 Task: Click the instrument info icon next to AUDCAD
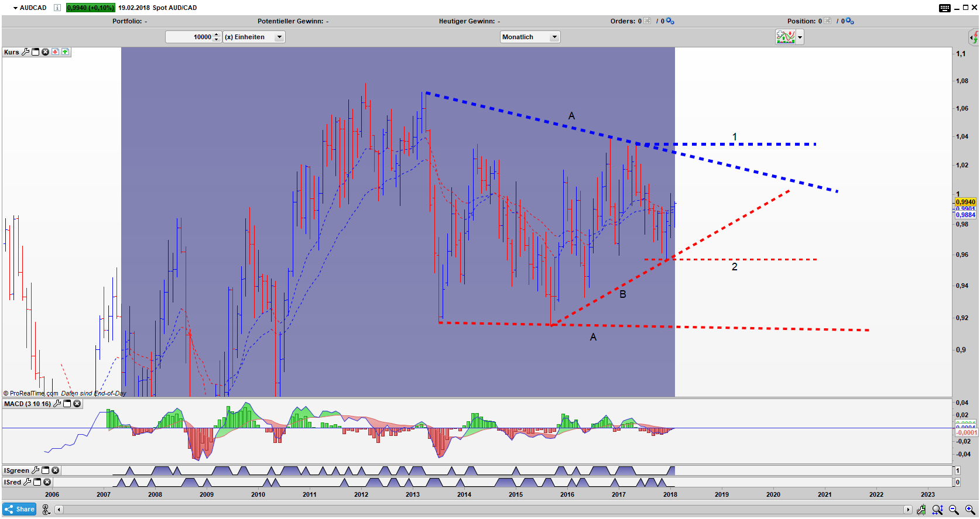coord(57,8)
